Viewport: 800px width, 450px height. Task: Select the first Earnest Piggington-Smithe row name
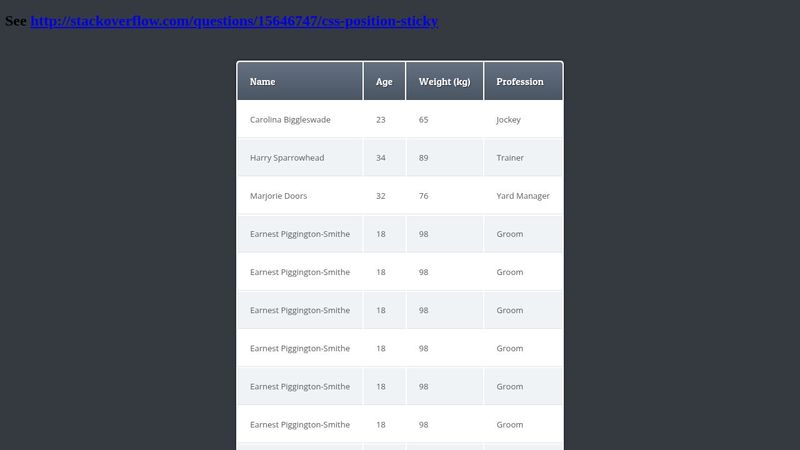point(300,234)
